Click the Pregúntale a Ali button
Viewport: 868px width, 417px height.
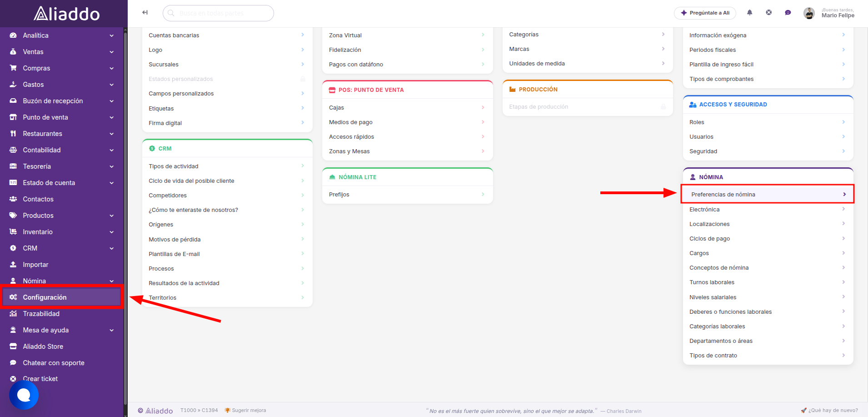click(706, 13)
